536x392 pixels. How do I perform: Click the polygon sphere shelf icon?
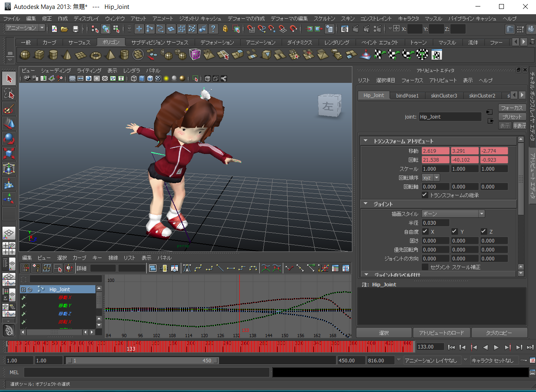point(25,55)
